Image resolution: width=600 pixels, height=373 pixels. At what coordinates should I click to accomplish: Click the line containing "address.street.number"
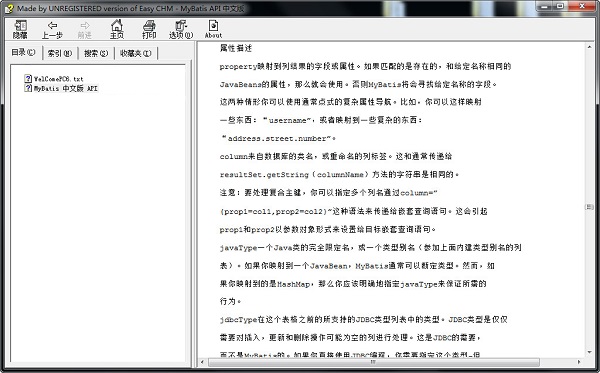point(278,138)
